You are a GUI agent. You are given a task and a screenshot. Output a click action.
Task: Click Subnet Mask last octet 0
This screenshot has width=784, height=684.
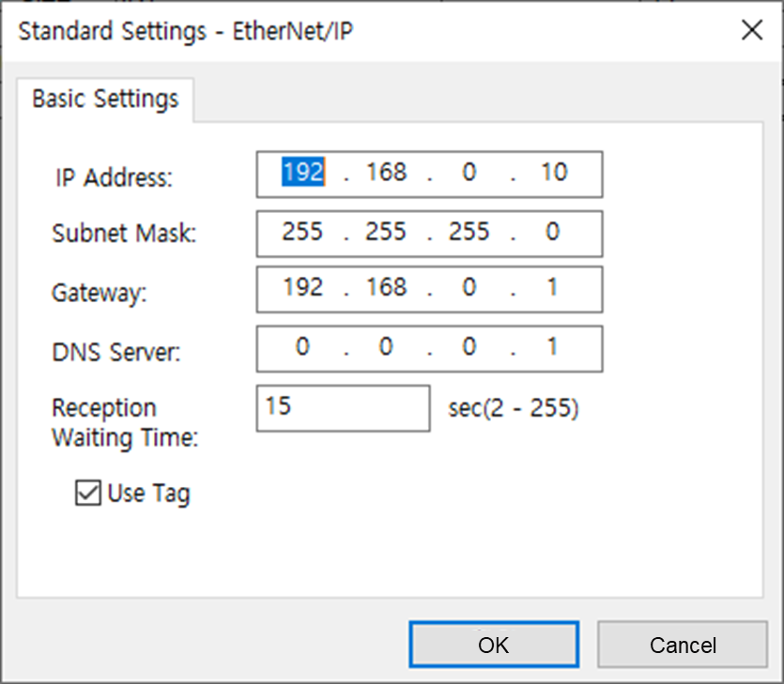[x=553, y=233]
